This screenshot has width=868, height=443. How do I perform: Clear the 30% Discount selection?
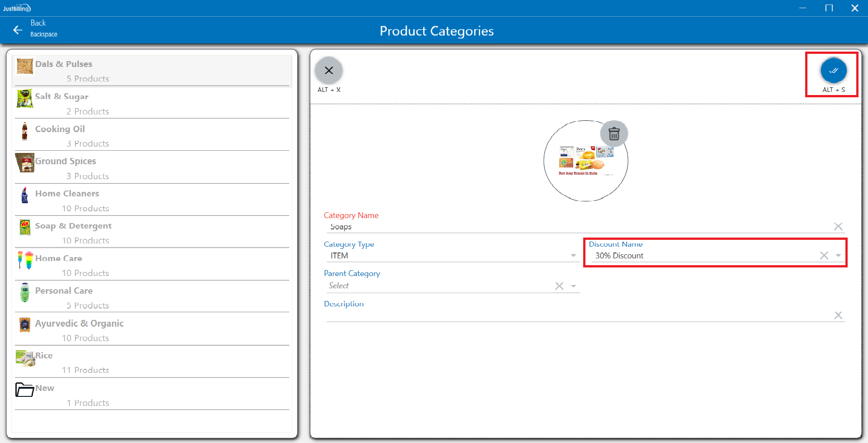coord(824,256)
